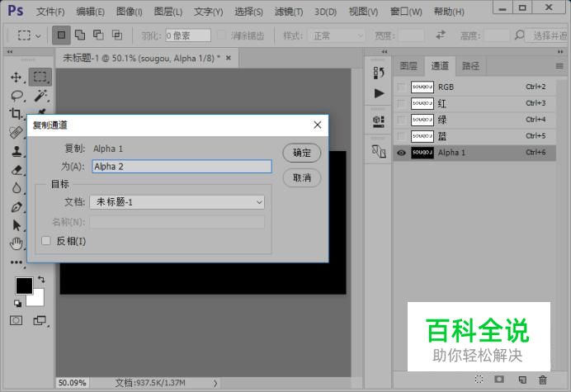Select the RGB channel thumbnail
Viewport: 571px width, 392px height.
pos(422,87)
